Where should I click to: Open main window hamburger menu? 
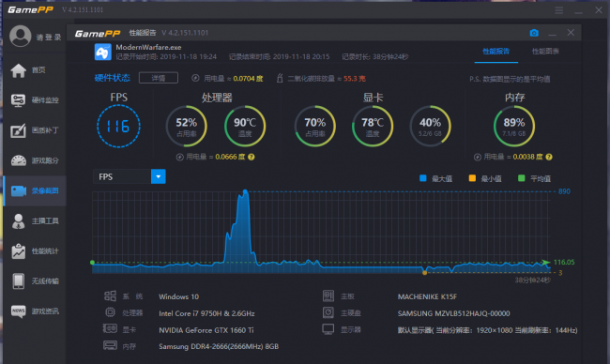pos(559,10)
